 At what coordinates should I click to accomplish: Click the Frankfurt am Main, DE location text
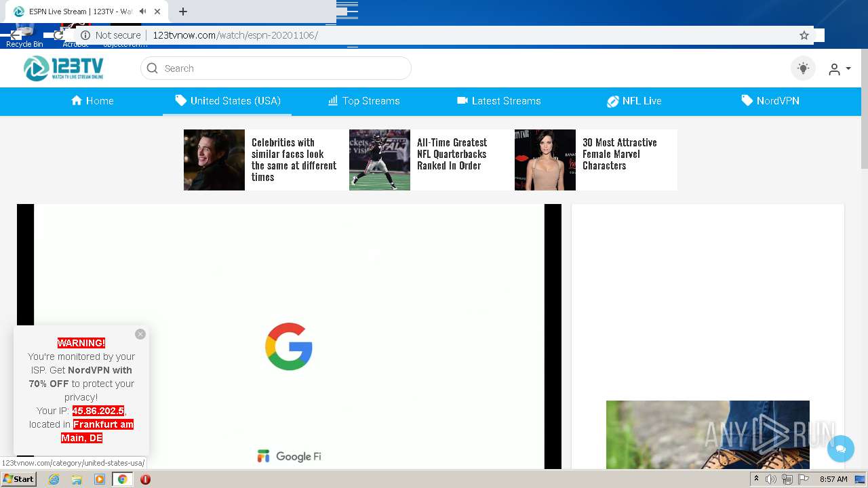pyautogui.click(x=99, y=431)
